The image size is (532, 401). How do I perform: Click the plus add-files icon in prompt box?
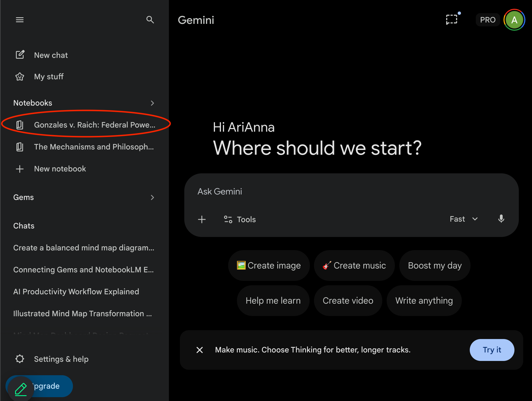(202, 219)
